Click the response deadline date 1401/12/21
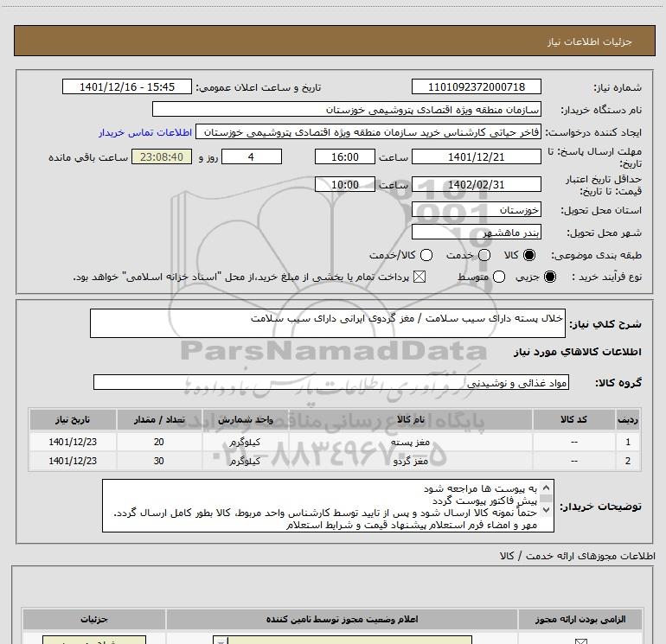The width and height of the screenshot is (666, 644). click(x=476, y=157)
